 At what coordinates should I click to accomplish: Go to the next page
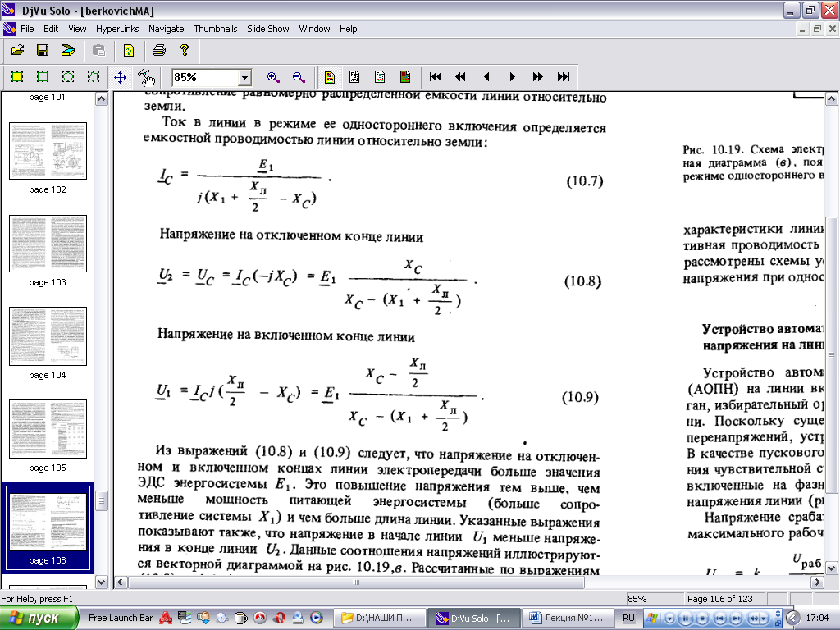coord(512,77)
